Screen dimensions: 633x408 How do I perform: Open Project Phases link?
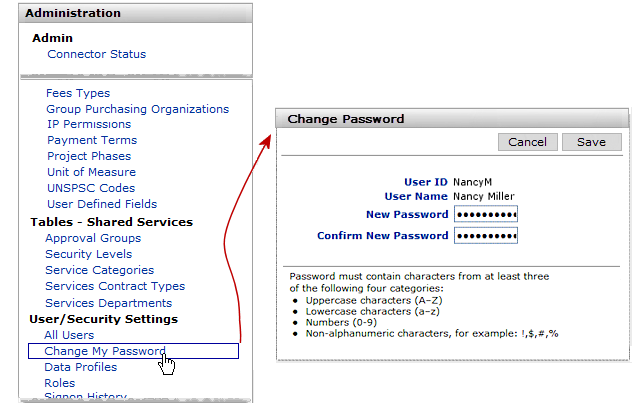[x=89, y=156]
